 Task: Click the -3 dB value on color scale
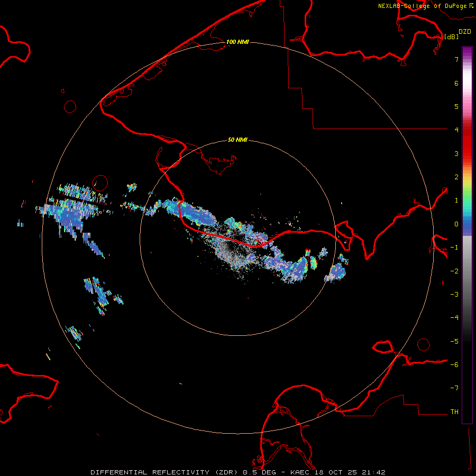454,295
